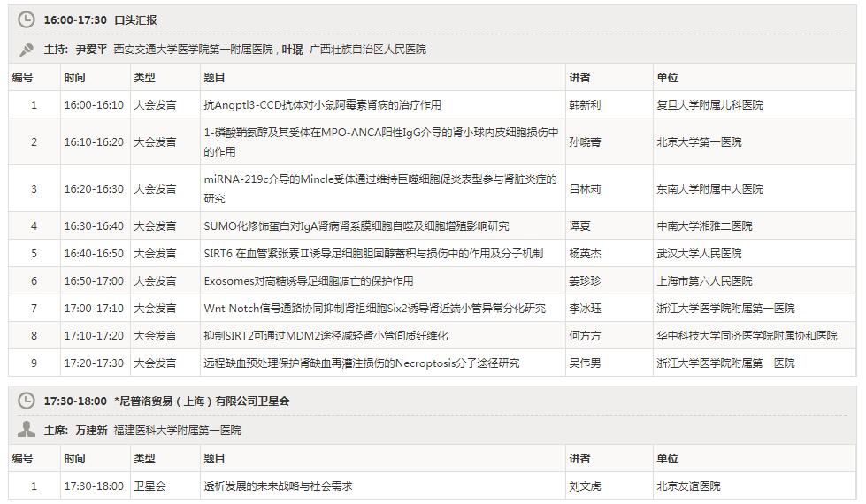Click host name 叶琨

[292, 50]
